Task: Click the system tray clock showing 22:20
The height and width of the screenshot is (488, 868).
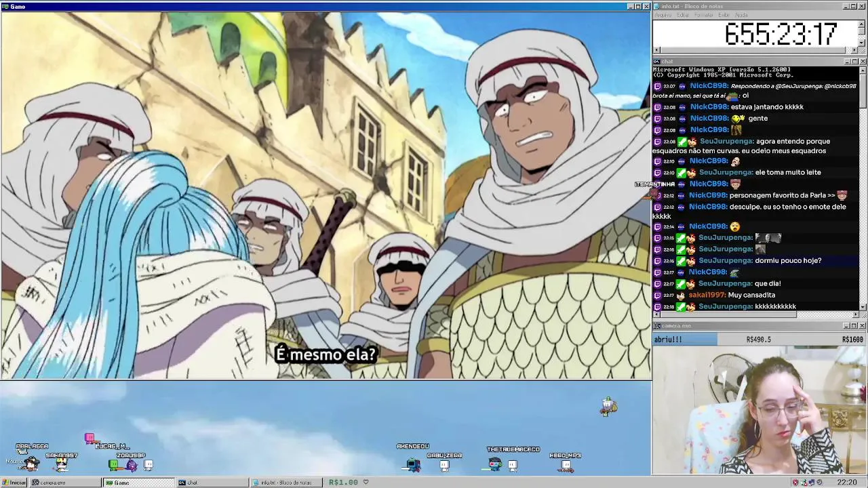Action: [x=846, y=483]
